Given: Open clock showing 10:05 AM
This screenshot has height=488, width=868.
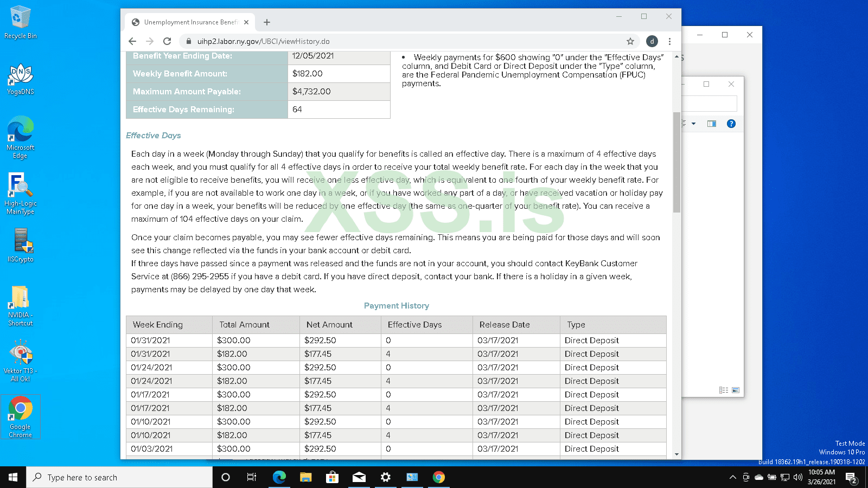Looking at the screenshot, I should (x=821, y=477).
